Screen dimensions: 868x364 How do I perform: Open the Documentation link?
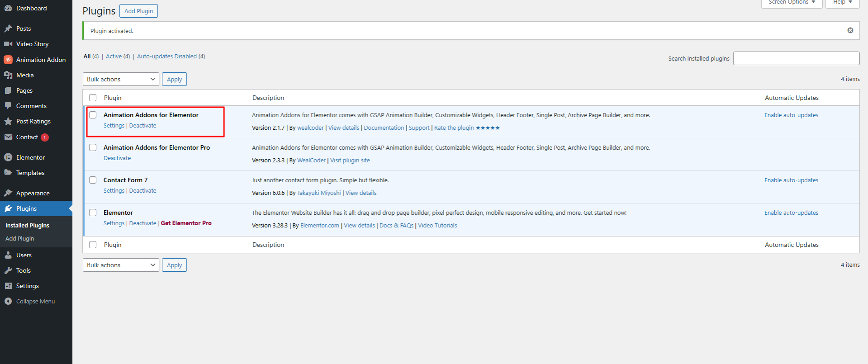(x=384, y=128)
